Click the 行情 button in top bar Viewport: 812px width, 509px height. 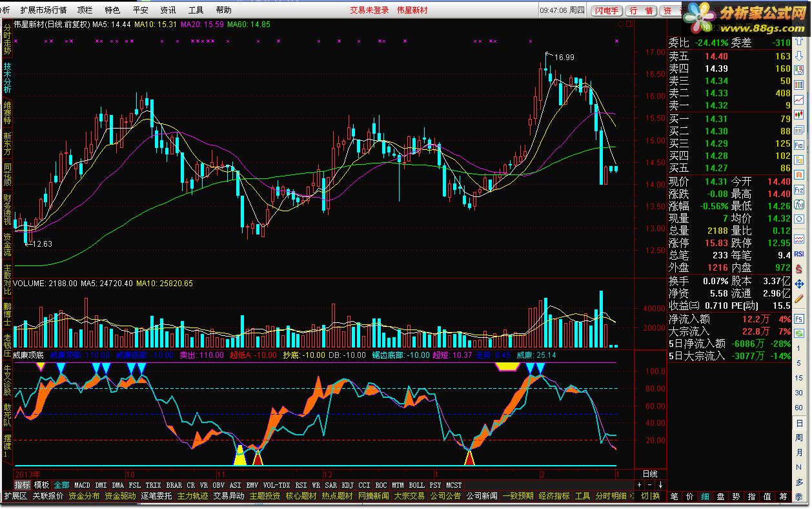point(641,10)
